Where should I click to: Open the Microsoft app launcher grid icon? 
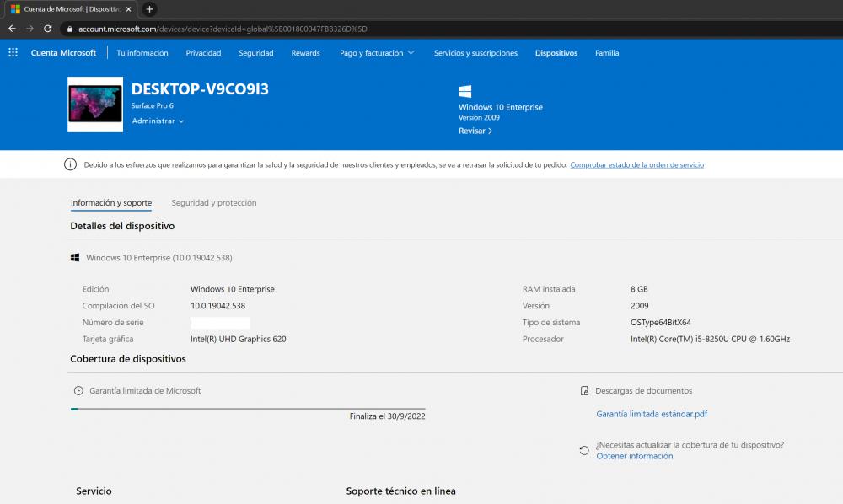pos(13,52)
